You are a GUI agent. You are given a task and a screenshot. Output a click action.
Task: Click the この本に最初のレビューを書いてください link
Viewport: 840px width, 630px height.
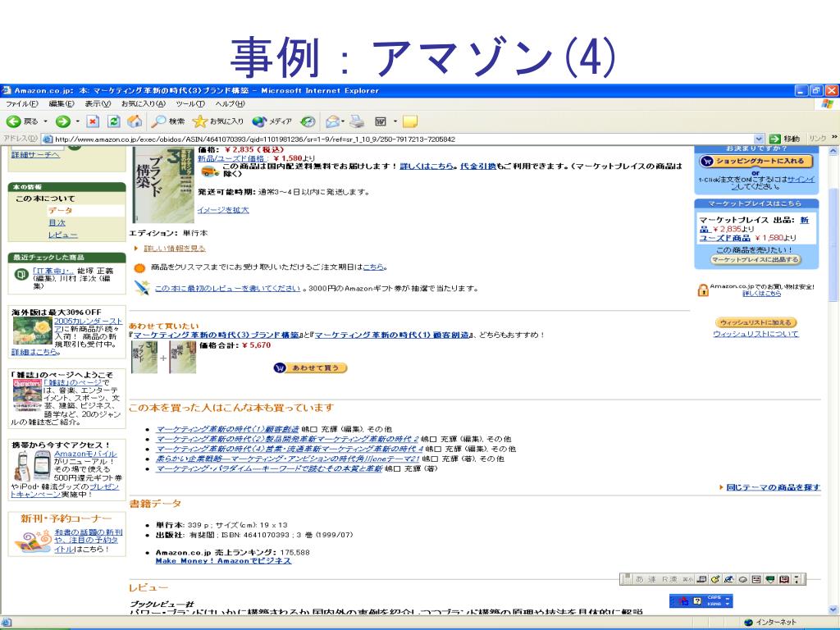(227, 288)
